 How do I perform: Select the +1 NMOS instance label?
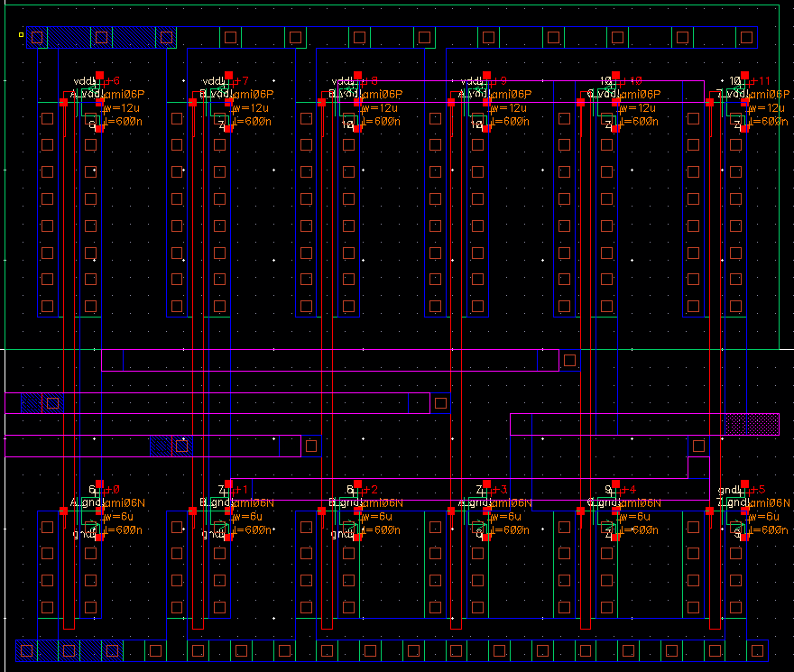click(242, 489)
